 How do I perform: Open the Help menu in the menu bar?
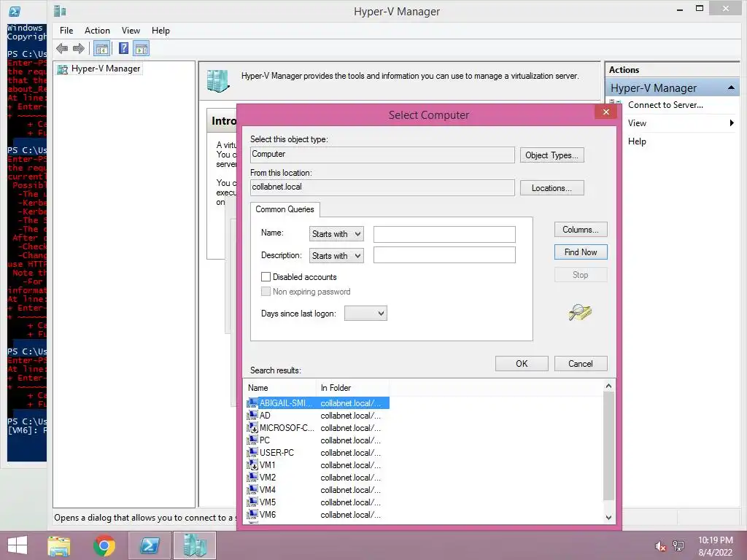160,31
